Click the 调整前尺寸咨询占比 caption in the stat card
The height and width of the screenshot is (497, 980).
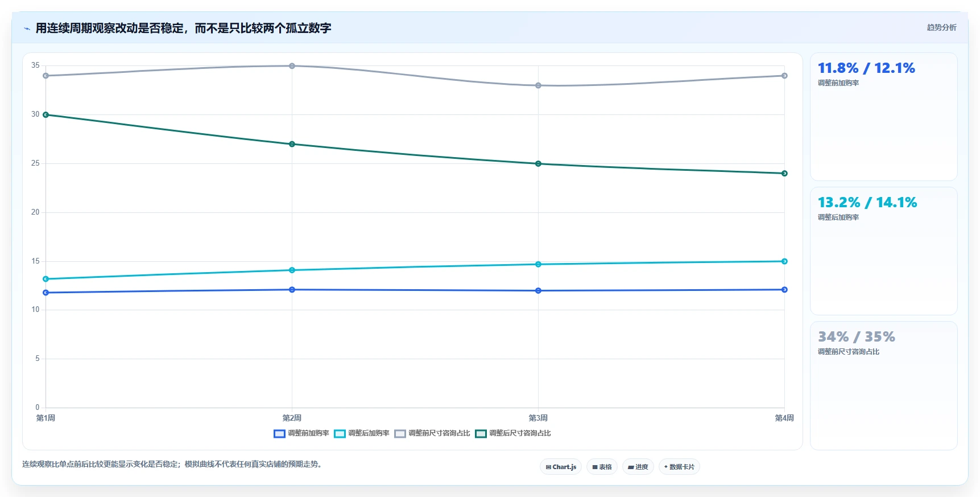point(849,352)
